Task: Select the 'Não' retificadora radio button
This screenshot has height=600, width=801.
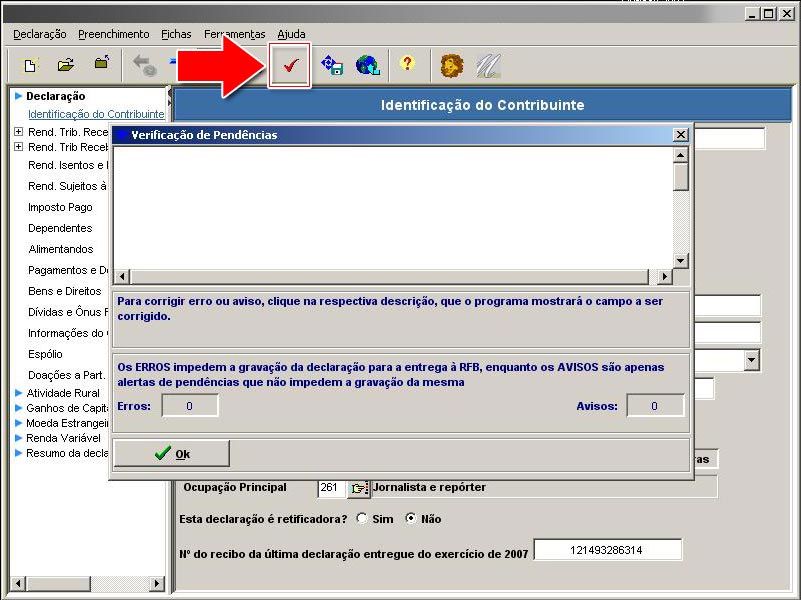Action: pos(410,519)
